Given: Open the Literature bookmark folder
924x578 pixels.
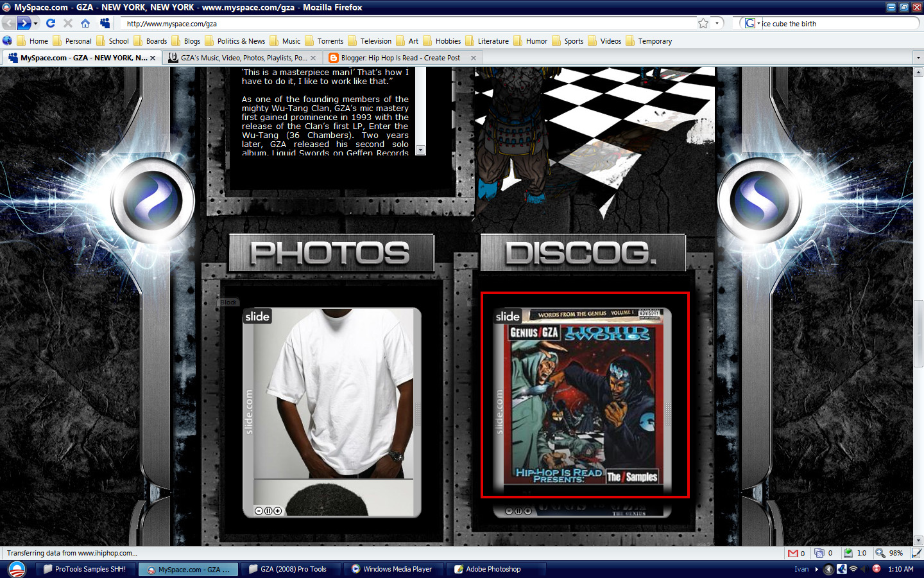Looking at the screenshot, I should tap(487, 41).
